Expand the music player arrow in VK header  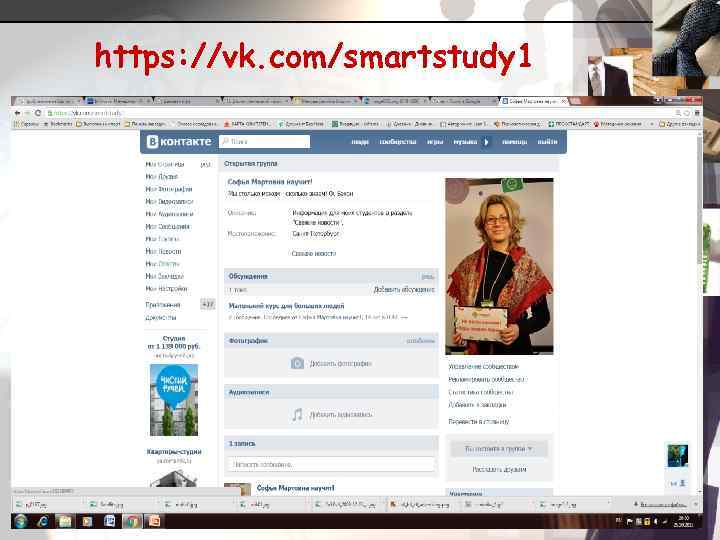pos(487,142)
